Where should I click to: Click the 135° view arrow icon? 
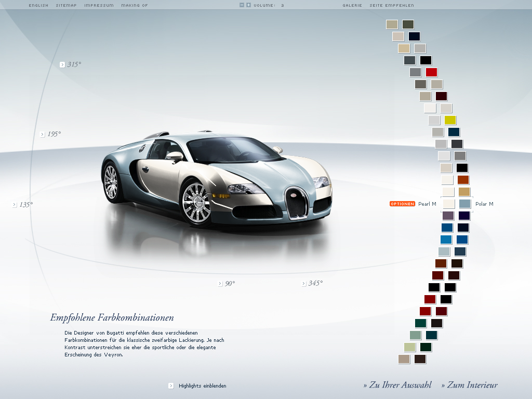click(x=15, y=205)
